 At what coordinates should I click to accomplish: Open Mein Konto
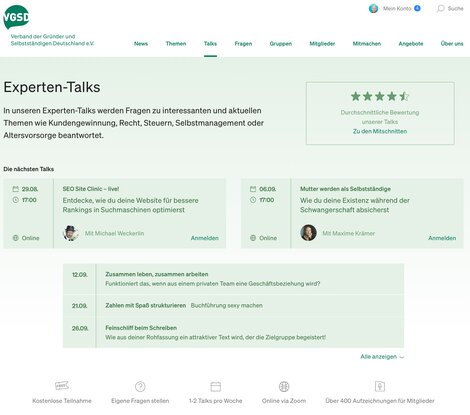(x=397, y=8)
